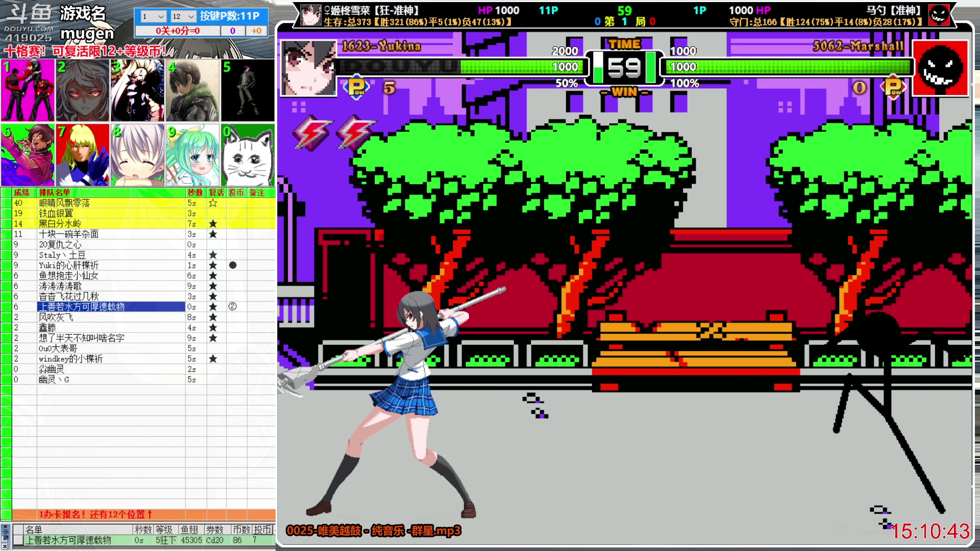Pick character portrait slot 6
Screen dimensions: 980x551
[x=28, y=155]
